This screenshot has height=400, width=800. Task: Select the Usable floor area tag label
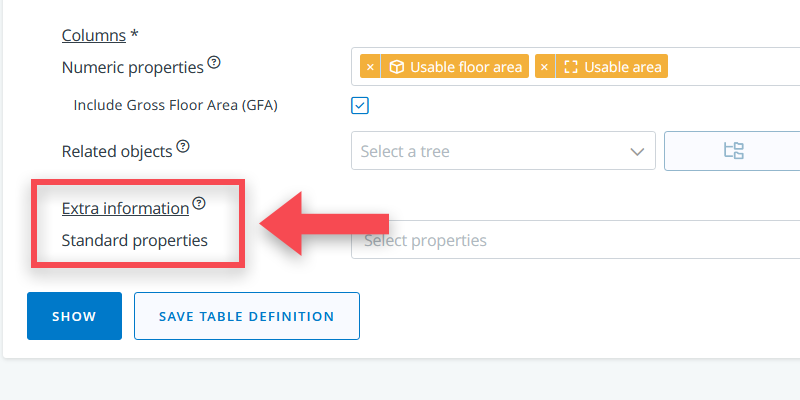coord(466,67)
